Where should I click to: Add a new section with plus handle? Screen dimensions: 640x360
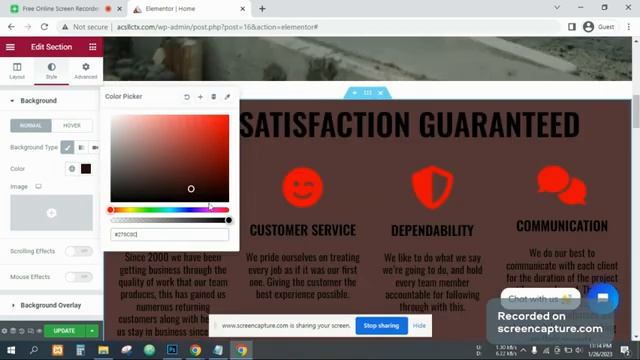[354, 93]
